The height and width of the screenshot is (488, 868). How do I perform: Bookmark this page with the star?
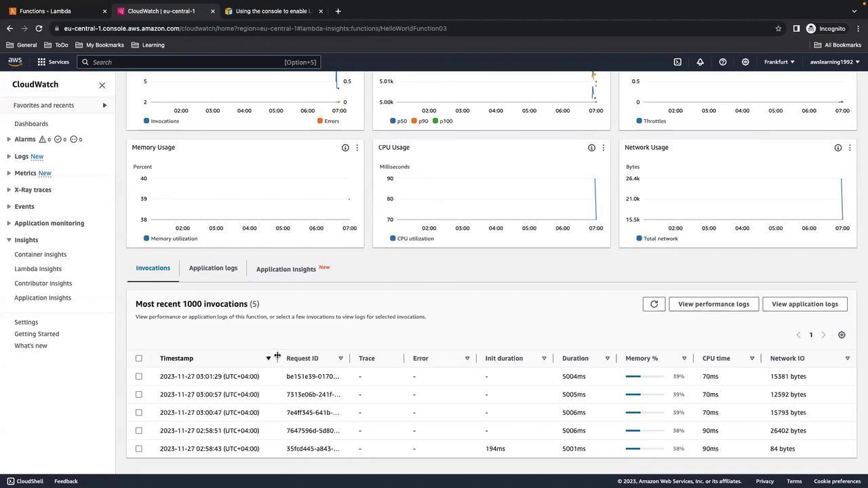778,28
